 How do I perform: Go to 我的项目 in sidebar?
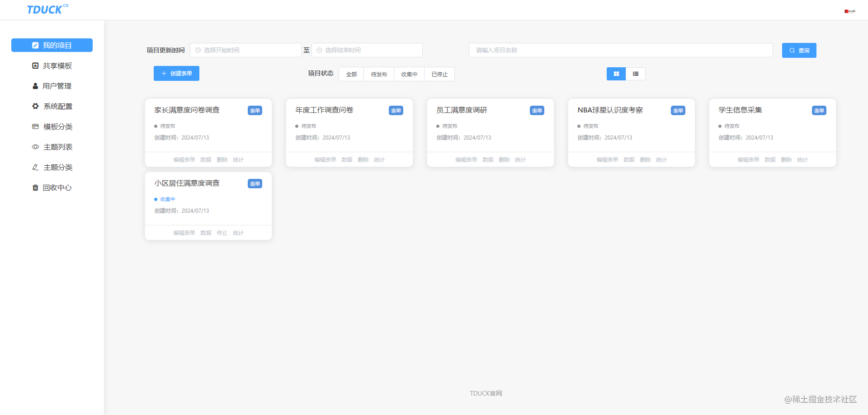click(x=52, y=45)
